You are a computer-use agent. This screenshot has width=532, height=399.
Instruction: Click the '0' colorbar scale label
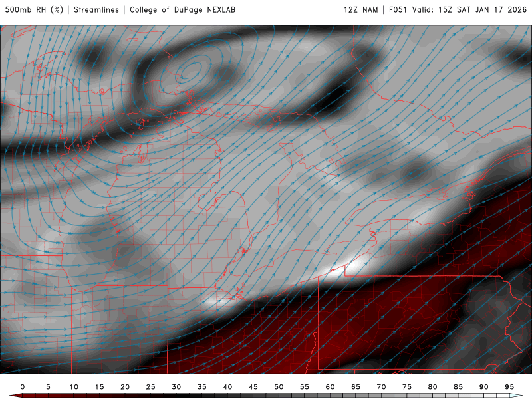(23, 387)
